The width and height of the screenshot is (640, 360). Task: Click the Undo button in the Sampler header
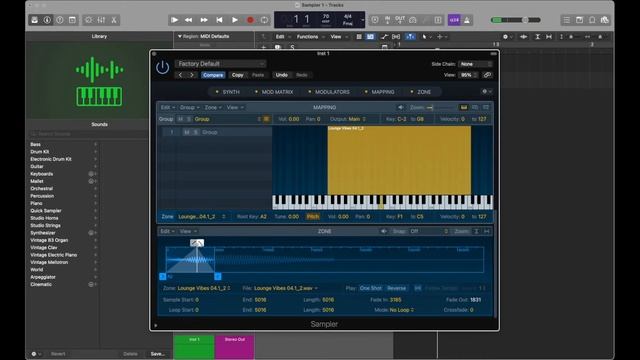point(282,75)
